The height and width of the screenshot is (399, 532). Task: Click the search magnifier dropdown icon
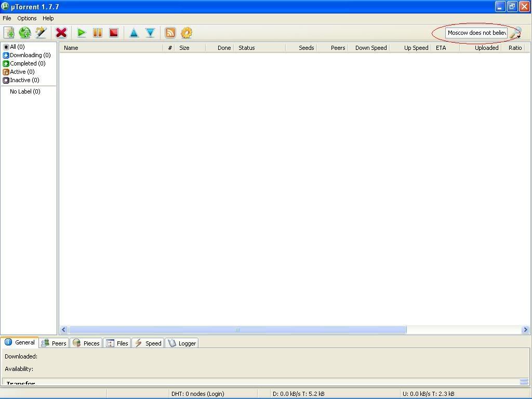pos(515,33)
